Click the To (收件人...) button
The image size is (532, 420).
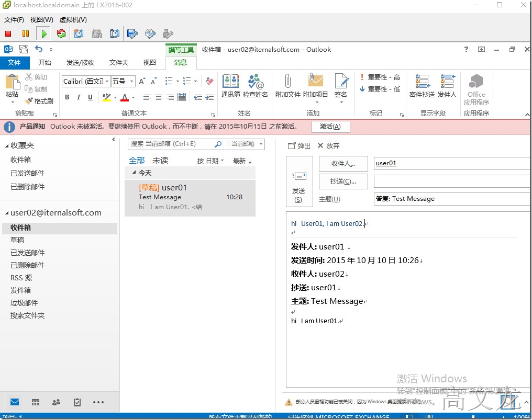(343, 164)
